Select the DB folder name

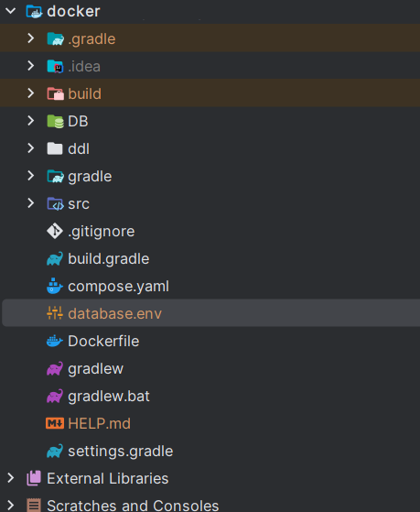coord(78,121)
